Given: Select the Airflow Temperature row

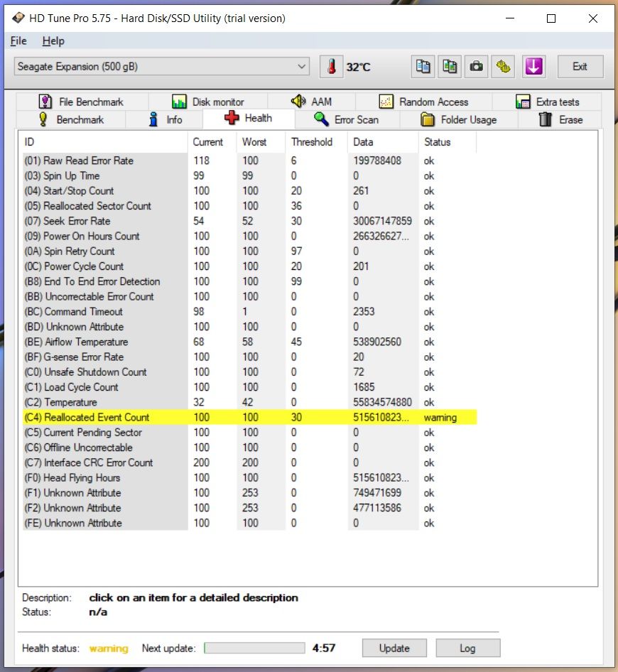Looking at the screenshot, I should (x=249, y=342).
